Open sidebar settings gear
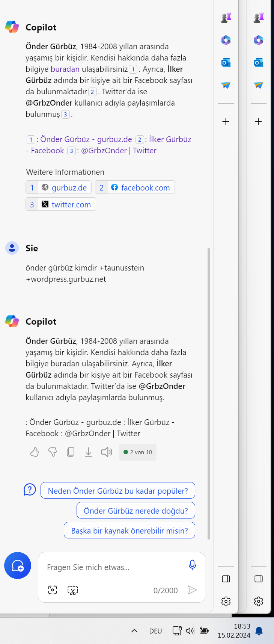 pos(226,601)
